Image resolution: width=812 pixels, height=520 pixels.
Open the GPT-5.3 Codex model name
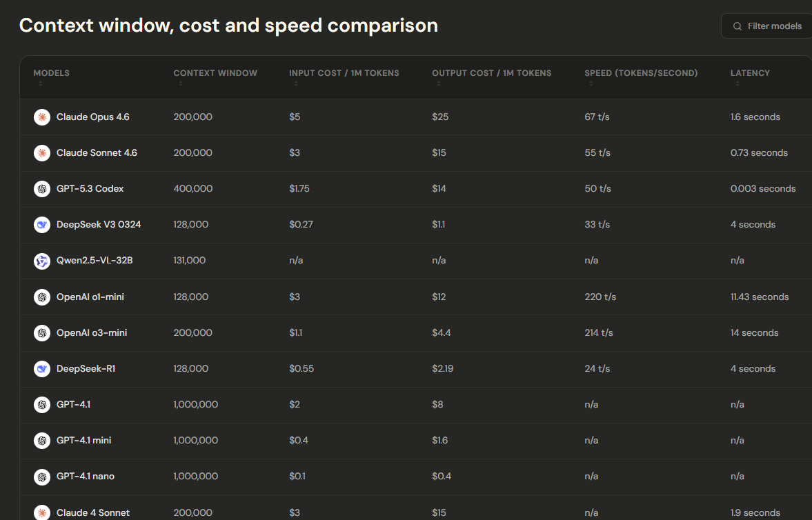(x=90, y=188)
